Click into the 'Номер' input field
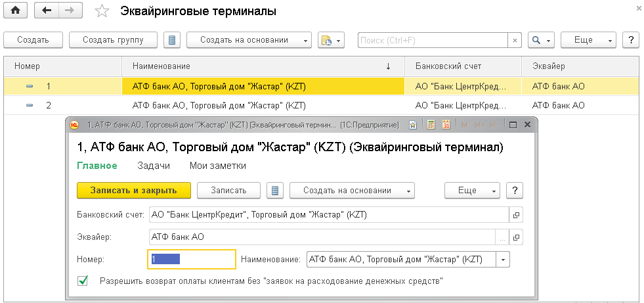Screen dimensions: 644x303 coord(191,260)
